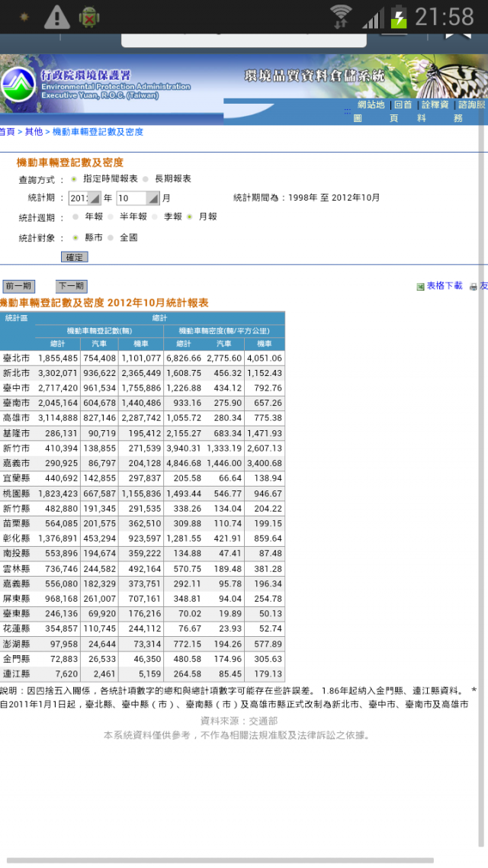Viewport: 488px width, 868px height.
Task: Click the 下一期 button
Action: click(72, 287)
